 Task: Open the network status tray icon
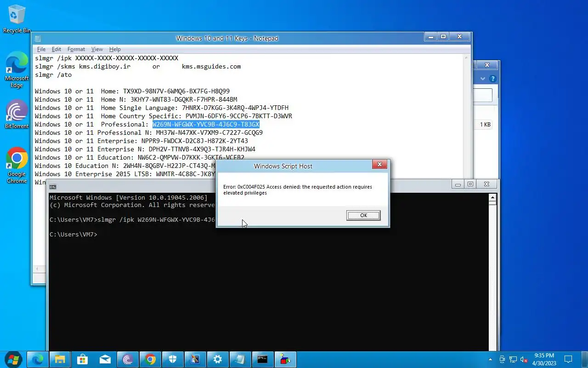click(513, 359)
